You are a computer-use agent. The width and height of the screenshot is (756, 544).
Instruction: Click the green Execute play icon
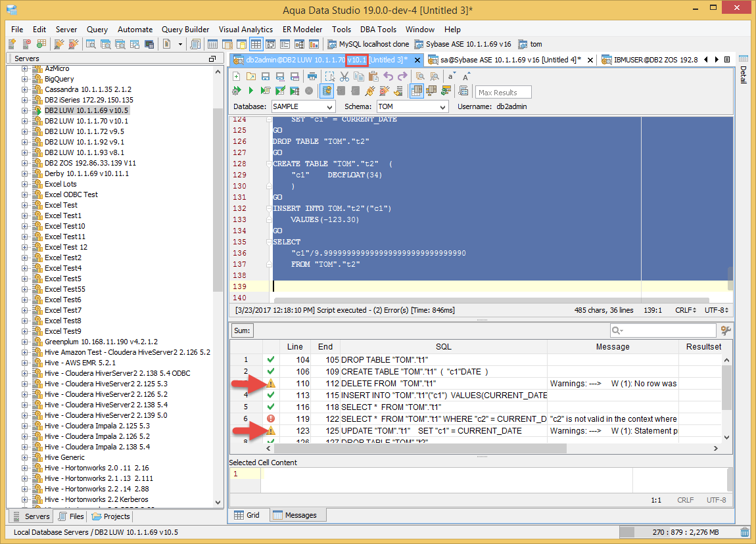[250, 90]
